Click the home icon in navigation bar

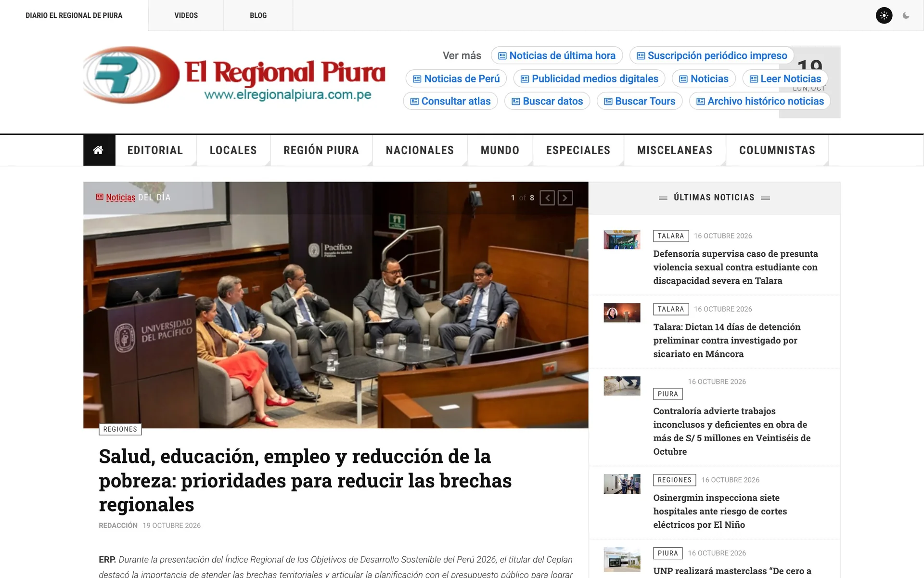click(x=99, y=150)
